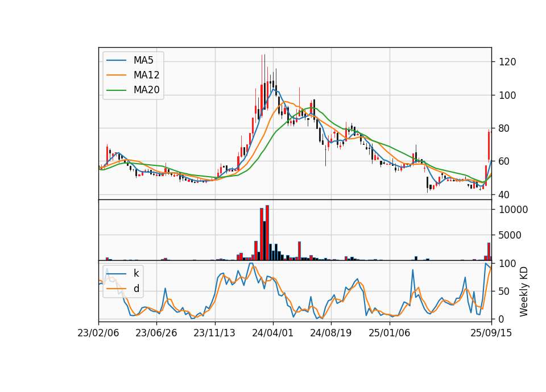
Task: Click the 23/02/06 date tick label
Action: pyautogui.click(x=98, y=333)
